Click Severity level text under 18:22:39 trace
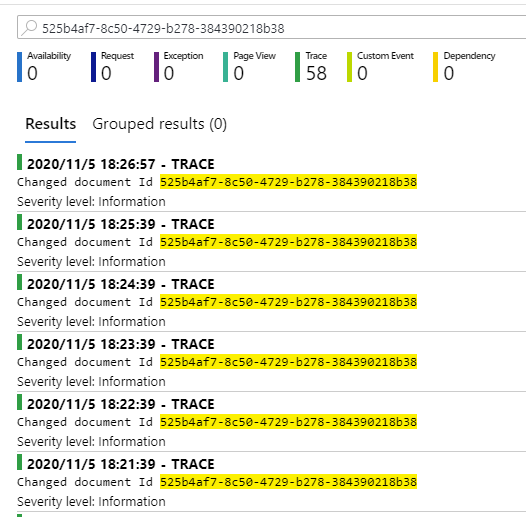Viewport: 526px width, 517px height. pyautogui.click(x=91, y=442)
